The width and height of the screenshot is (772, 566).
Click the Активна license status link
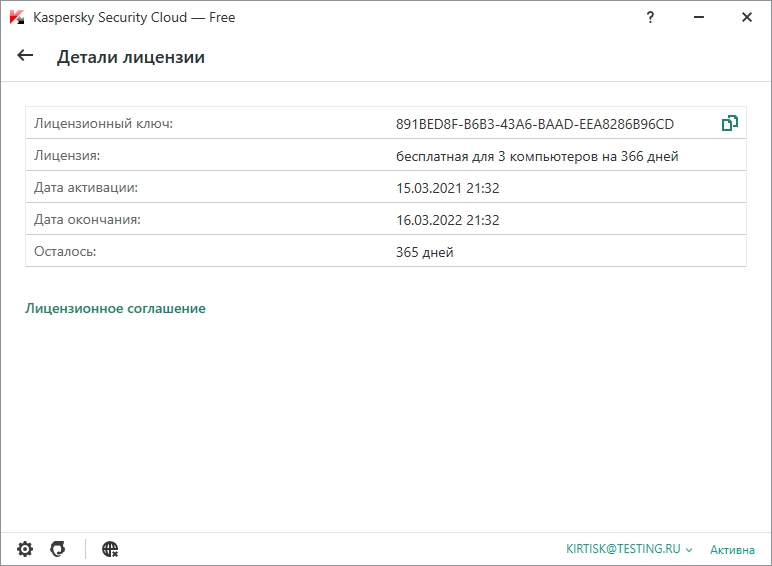(732, 550)
